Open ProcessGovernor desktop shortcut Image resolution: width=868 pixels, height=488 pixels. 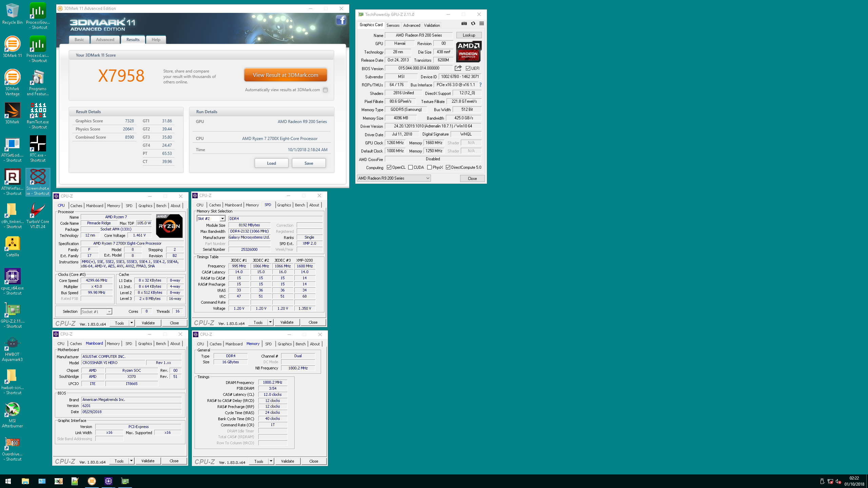38,16
